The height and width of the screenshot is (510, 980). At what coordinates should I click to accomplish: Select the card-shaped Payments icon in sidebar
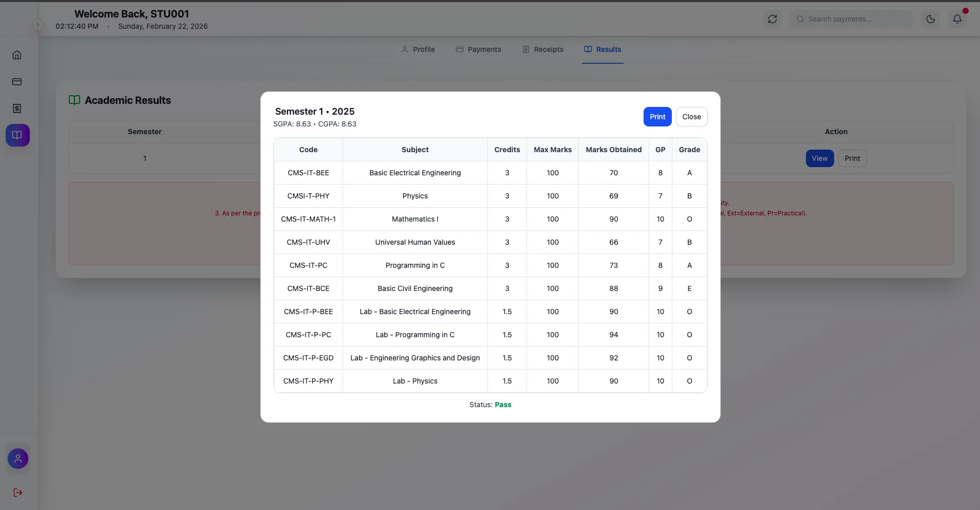pos(17,81)
